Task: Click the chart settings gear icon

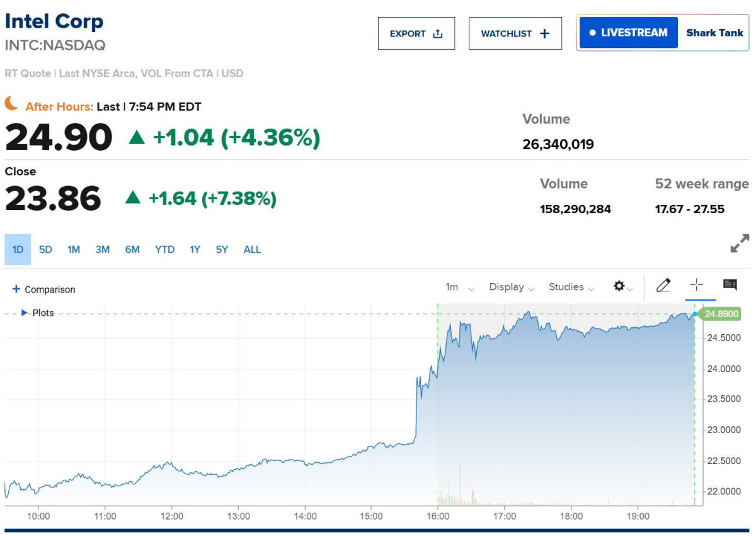Action: [x=619, y=286]
